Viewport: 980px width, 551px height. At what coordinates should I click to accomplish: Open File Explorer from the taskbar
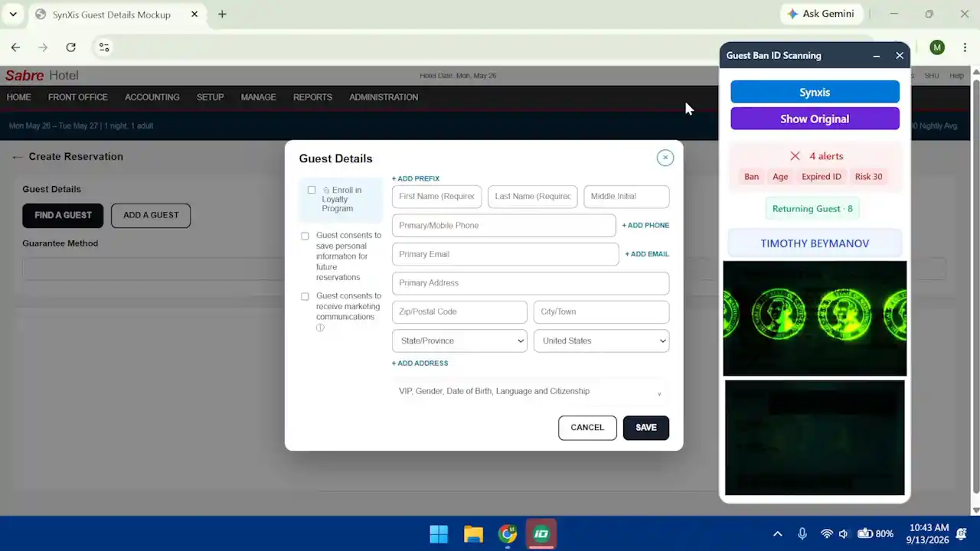pos(473,534)
